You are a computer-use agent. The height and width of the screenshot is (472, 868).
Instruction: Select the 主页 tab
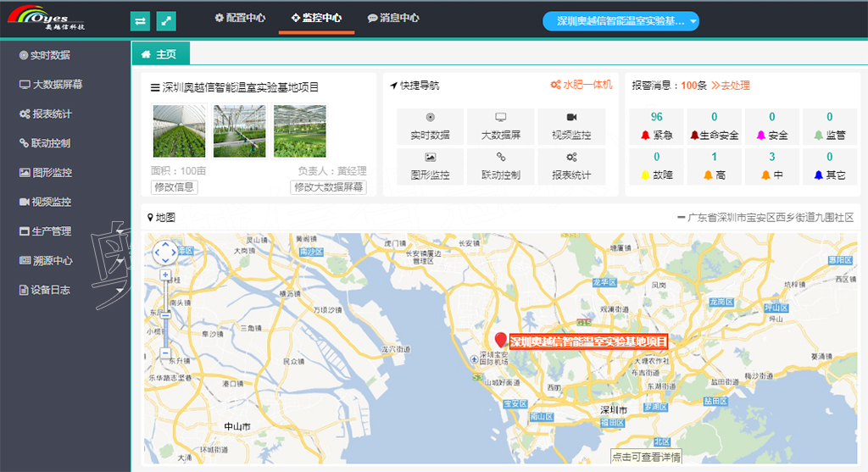click(160, 54)
